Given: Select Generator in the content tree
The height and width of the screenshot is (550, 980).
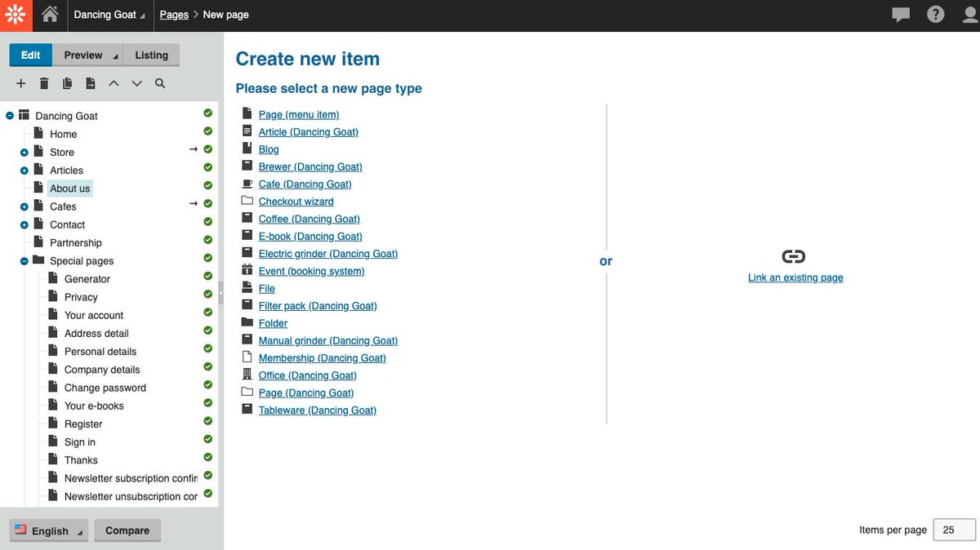Looking at the screenshot, I should click(x=87, y=279).
